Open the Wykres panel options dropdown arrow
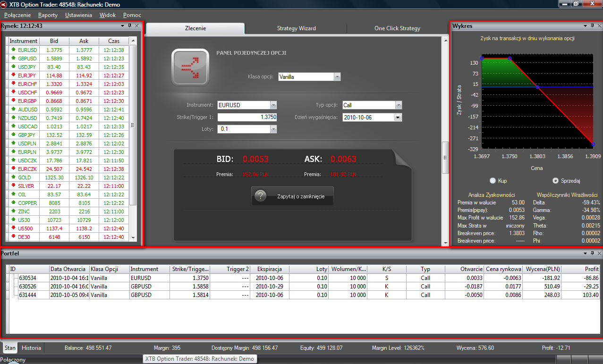Screen dimensions: 603x364 click(585, 25)
